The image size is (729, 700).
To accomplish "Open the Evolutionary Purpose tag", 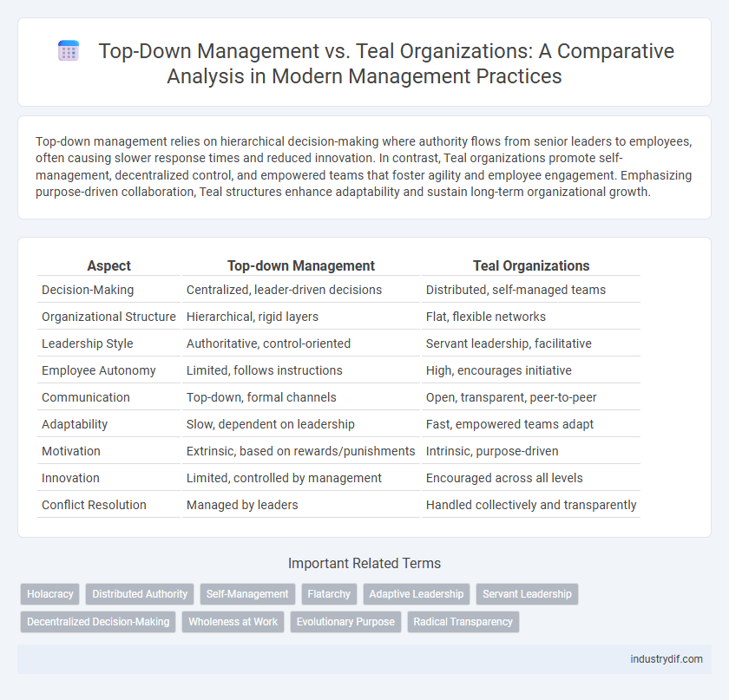I will (345, 622).
